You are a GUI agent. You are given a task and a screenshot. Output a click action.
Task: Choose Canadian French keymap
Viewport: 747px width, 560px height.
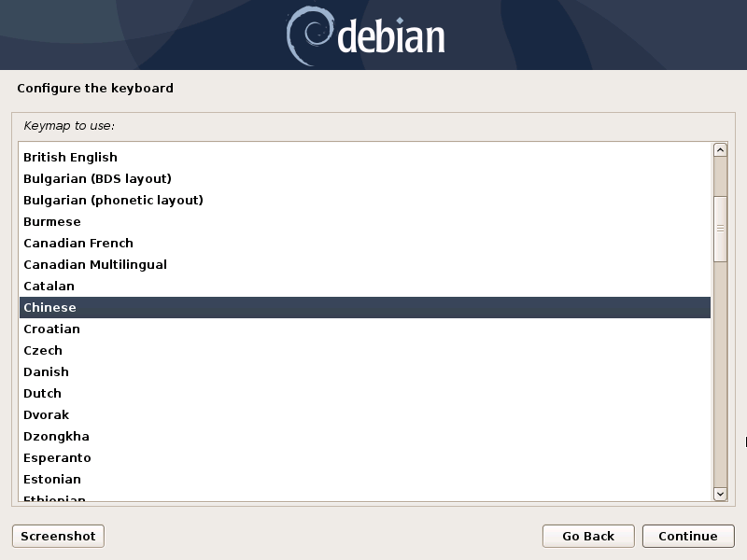pyautogui.click(x=365, y=243)
